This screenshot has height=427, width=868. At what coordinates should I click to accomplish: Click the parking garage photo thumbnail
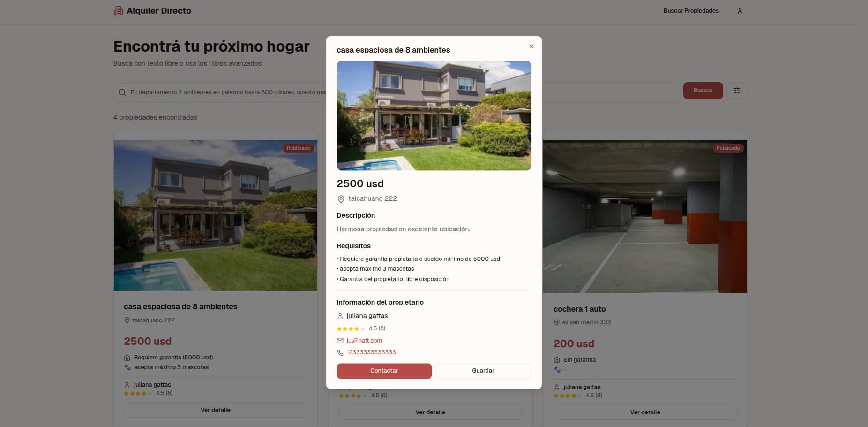point(645,216)
